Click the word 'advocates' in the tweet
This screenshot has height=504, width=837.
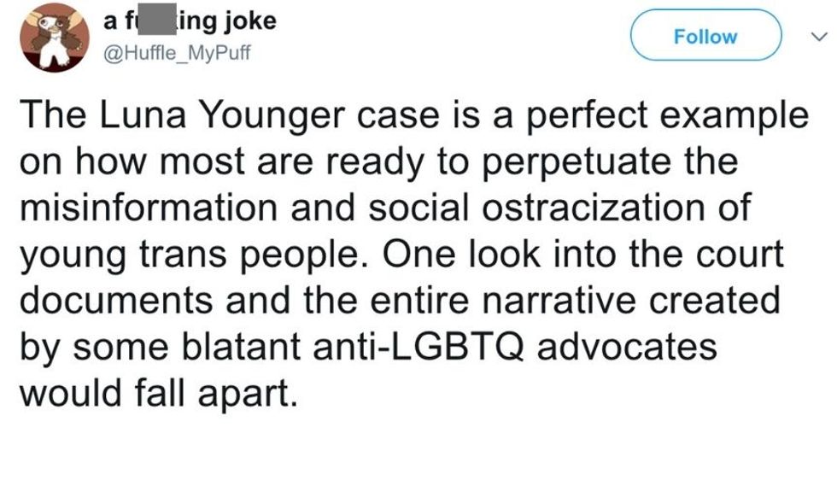coord(627,347)
